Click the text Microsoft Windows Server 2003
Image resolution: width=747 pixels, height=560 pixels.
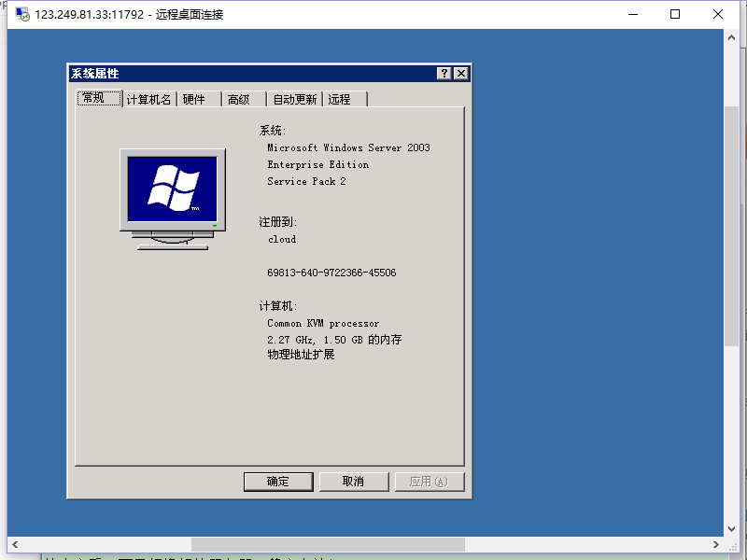click(348, 147)
